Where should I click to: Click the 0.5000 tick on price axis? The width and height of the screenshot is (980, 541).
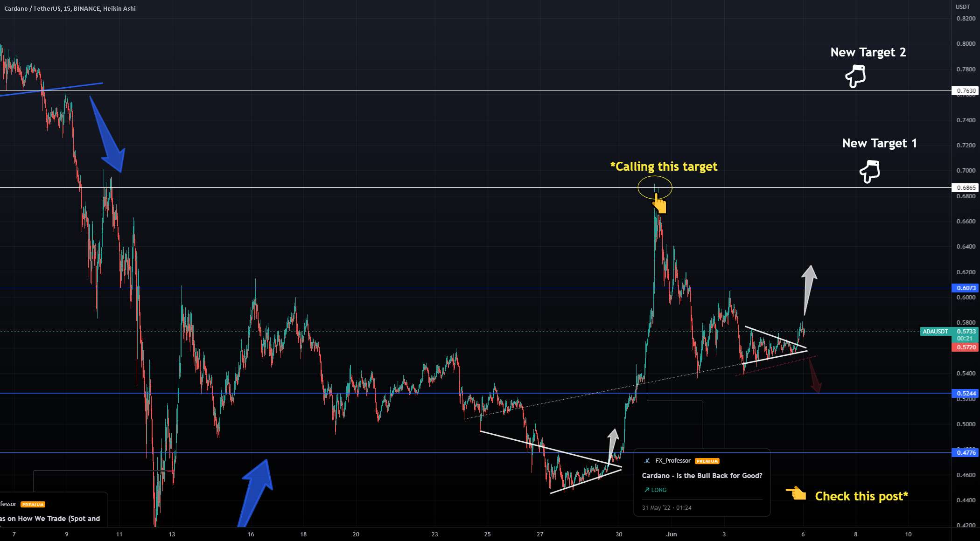click(x=966, y=424)
